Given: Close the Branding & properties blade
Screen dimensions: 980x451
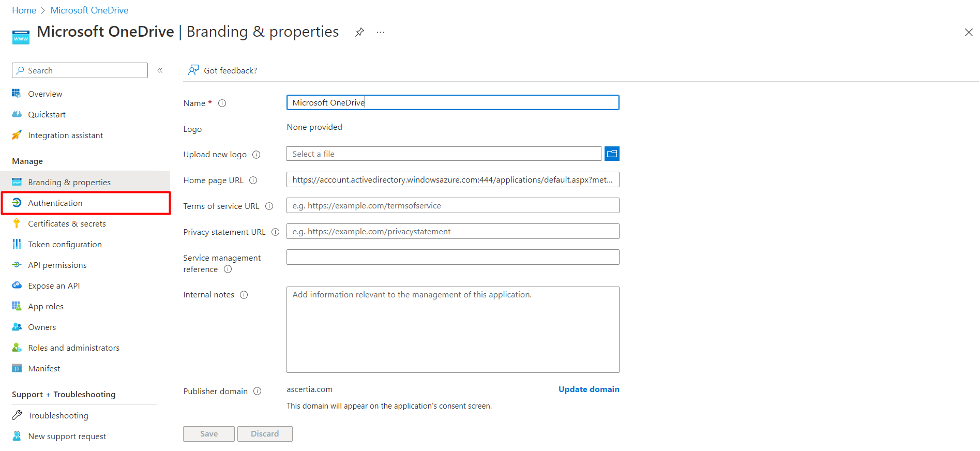Looking at the screenshot, I should (x=969, y=33).
